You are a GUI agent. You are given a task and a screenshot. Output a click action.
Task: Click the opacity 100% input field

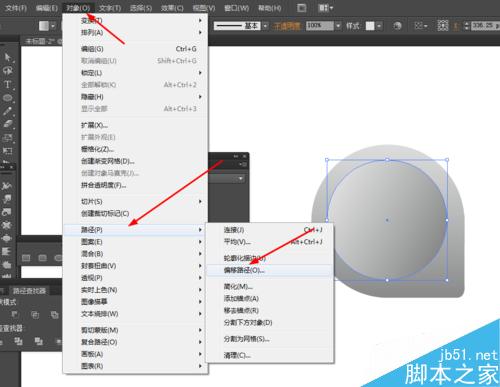tap(320, 26)
